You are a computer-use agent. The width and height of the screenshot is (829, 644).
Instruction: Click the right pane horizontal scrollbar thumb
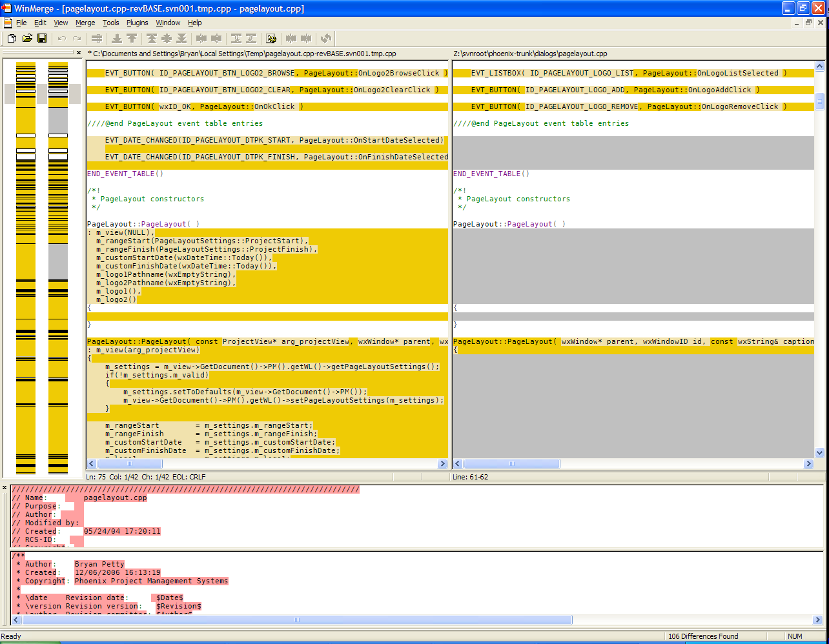click(512, 464)
